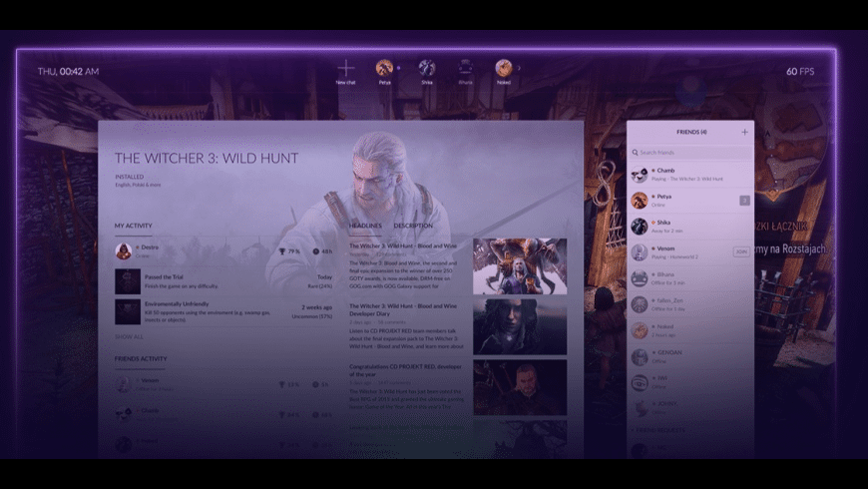
Task: Click the Friends (4) panel header
Action: [x=691, y=132]
